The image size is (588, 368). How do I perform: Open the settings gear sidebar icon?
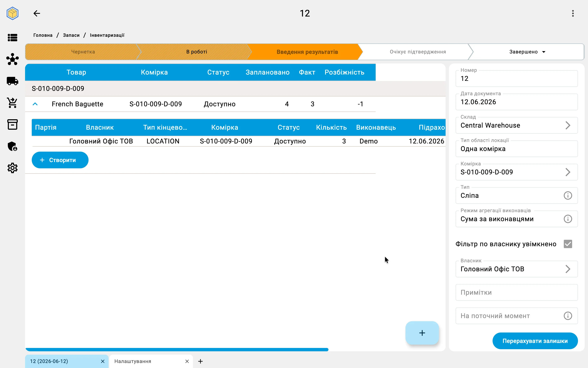(x=12, y=168)
